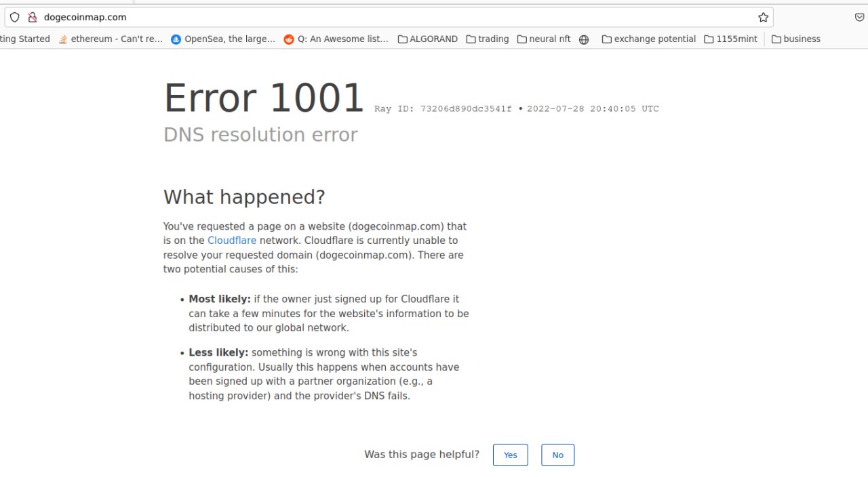Answer No to 'Was this page helpful?'
The height and width of the screenshot is (477, 868).
[558, 455]
